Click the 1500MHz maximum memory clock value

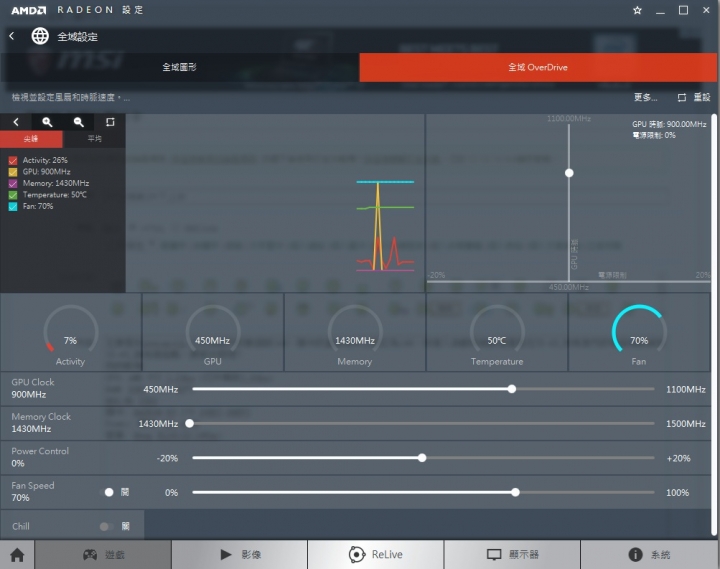[686, 424]
